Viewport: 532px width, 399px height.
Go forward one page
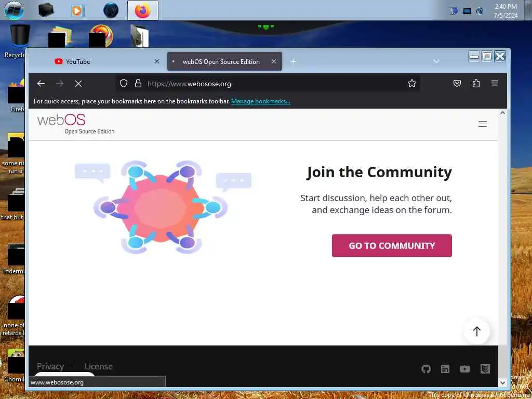(60, 84)
